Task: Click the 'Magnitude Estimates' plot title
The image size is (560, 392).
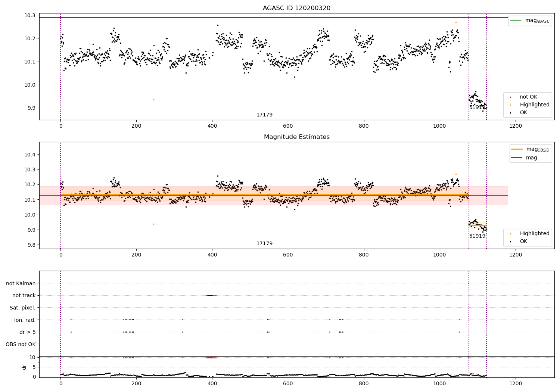Action: [296, 137]
